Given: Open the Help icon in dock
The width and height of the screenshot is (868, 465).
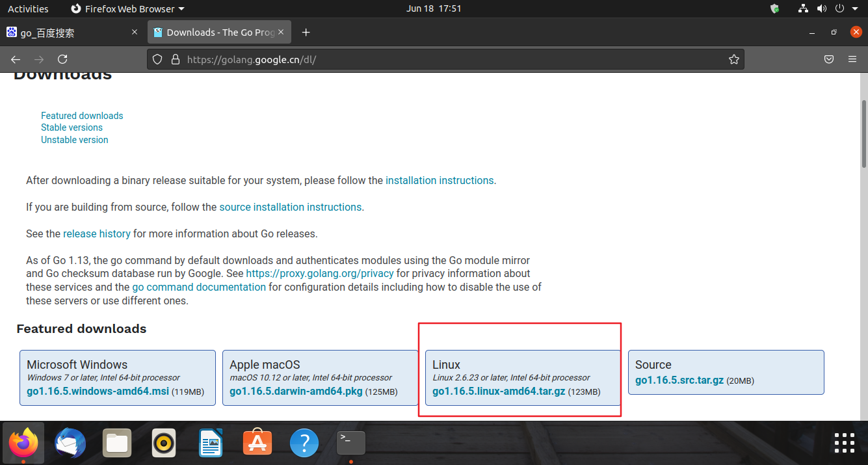Looking at the screenshot, I should pos(304,444).
